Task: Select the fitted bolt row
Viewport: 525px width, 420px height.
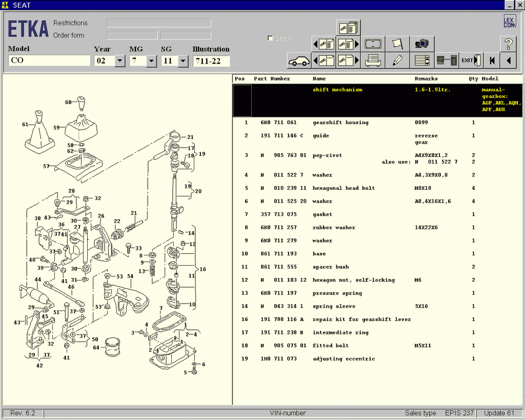Action: (377, 346)
